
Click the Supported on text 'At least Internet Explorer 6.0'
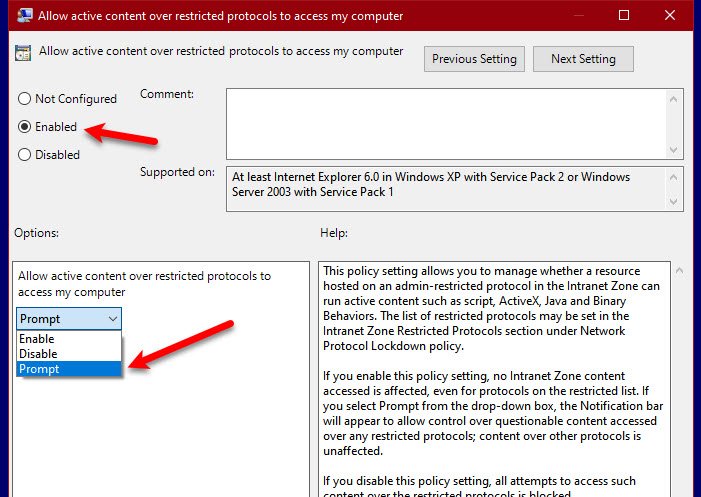pos(306,177)
